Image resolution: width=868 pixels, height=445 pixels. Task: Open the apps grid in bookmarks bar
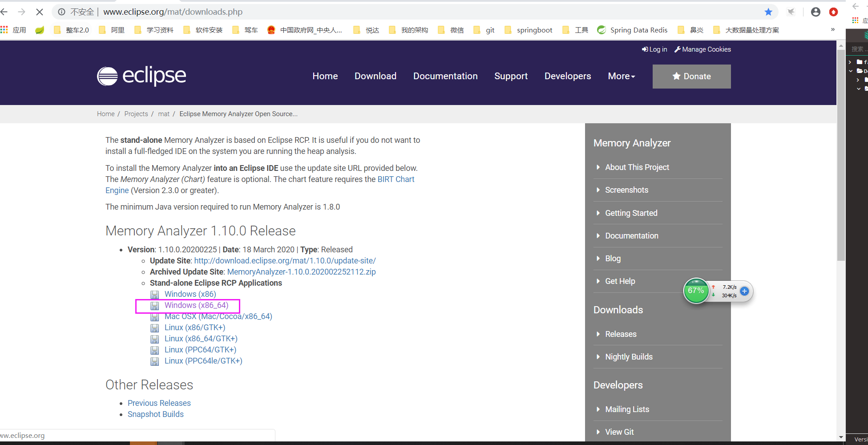coord(4,30)
